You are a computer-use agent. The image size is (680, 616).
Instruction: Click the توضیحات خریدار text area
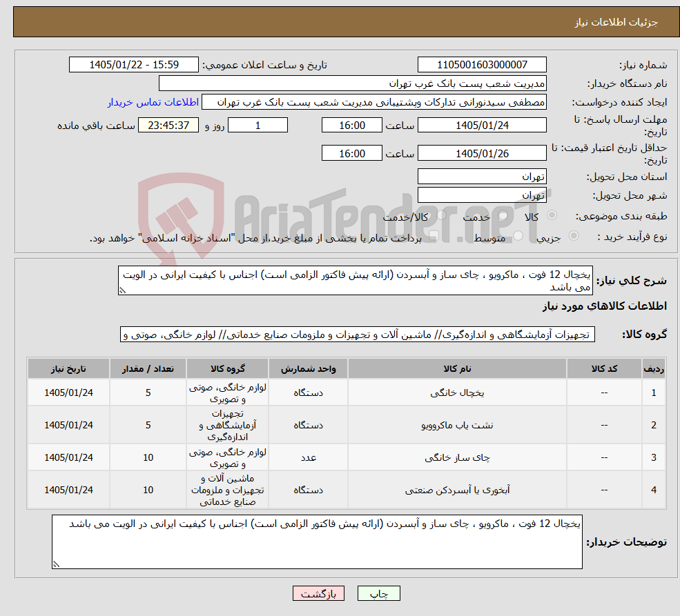317,542
